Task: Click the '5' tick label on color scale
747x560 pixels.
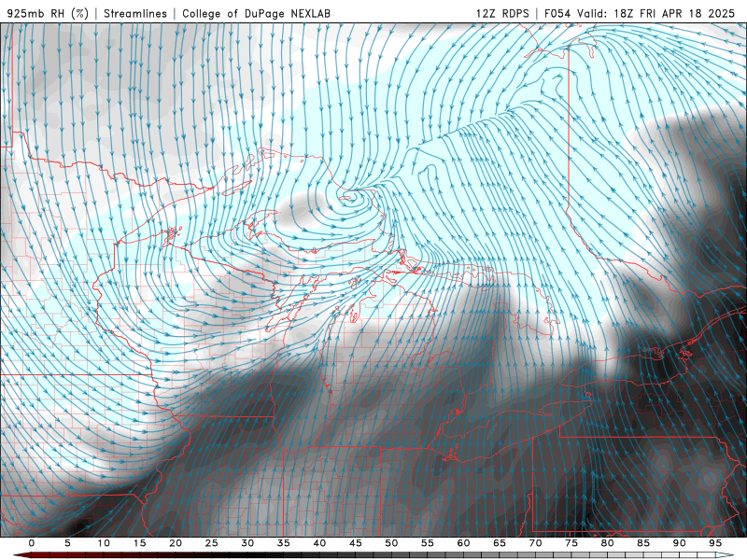Action: [67, 543]
